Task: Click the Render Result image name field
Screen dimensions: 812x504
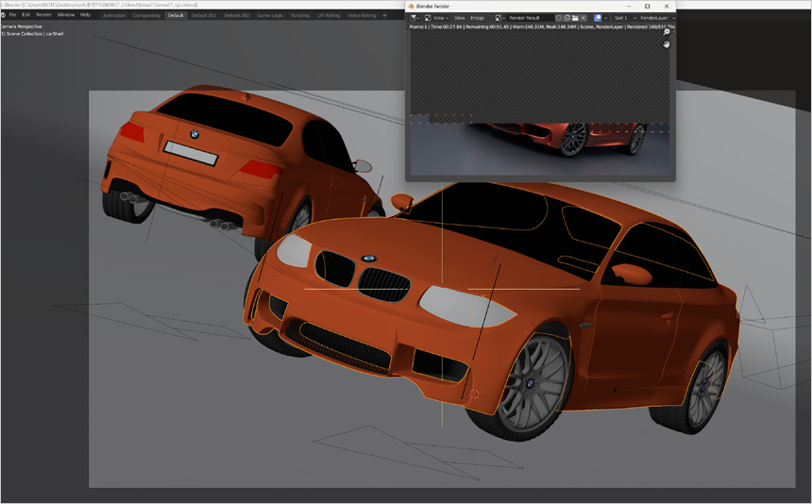Action: [x=530, y=18]
